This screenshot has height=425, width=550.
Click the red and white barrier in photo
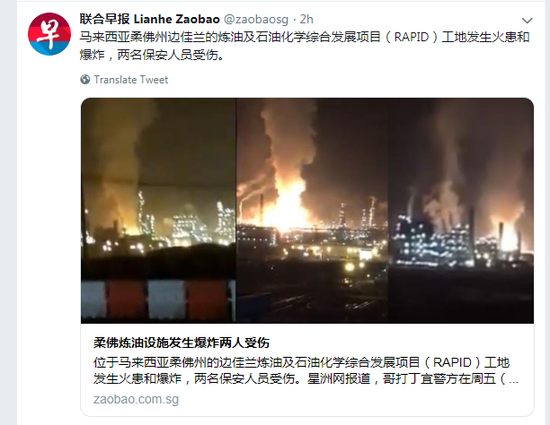click(x=159, y=300)
